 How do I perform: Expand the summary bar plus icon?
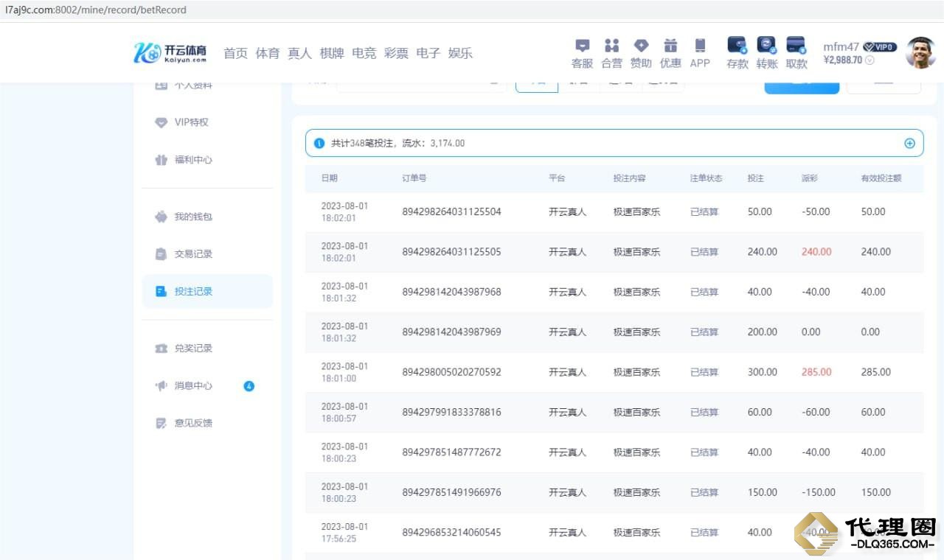tap(909, 144)
